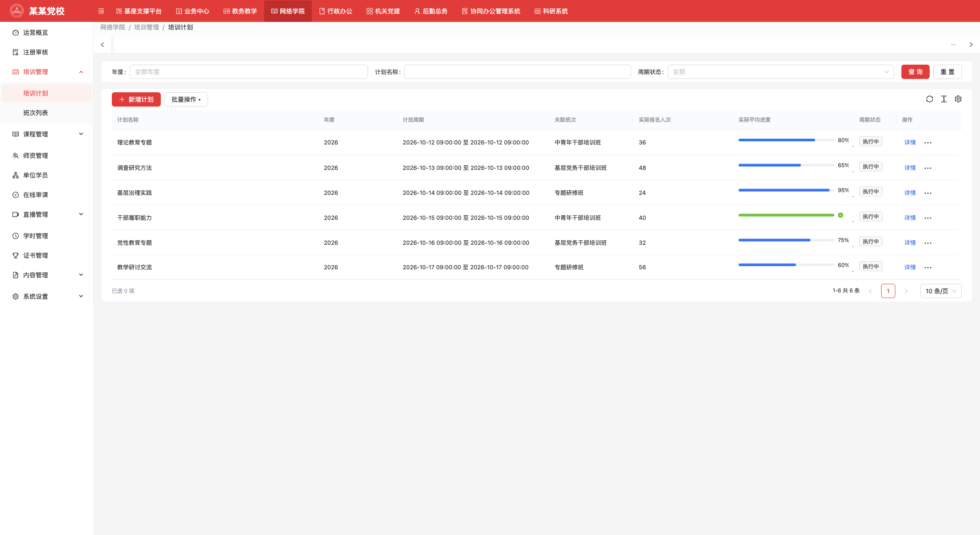Click the 80% progress bar of 理论教育专题
Screen dimensions: 980x535
click(x=786, y=140)
